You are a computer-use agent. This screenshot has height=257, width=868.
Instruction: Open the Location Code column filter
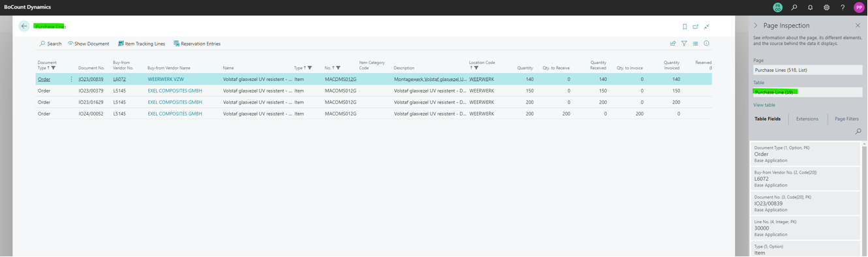click(476, 68)
